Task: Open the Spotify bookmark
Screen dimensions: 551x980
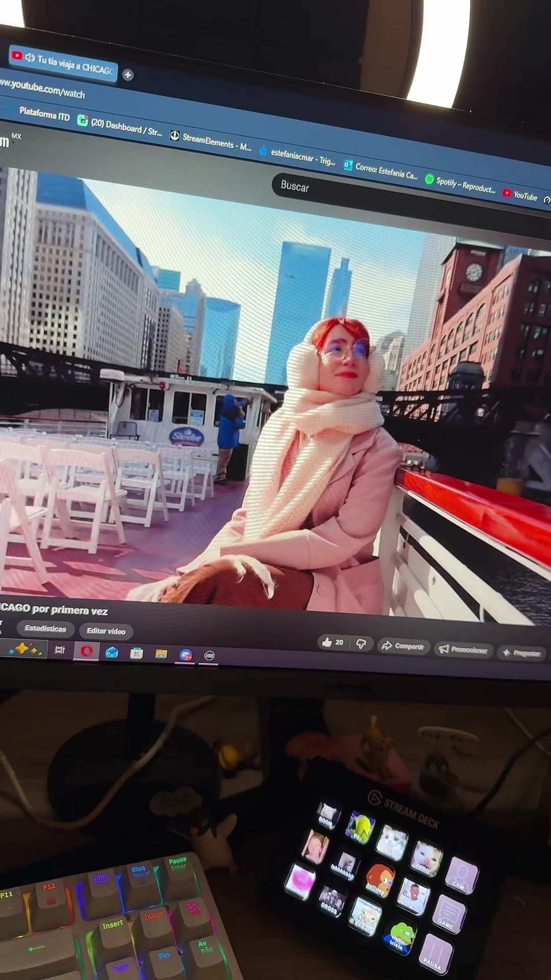Action: click(460, 184)
